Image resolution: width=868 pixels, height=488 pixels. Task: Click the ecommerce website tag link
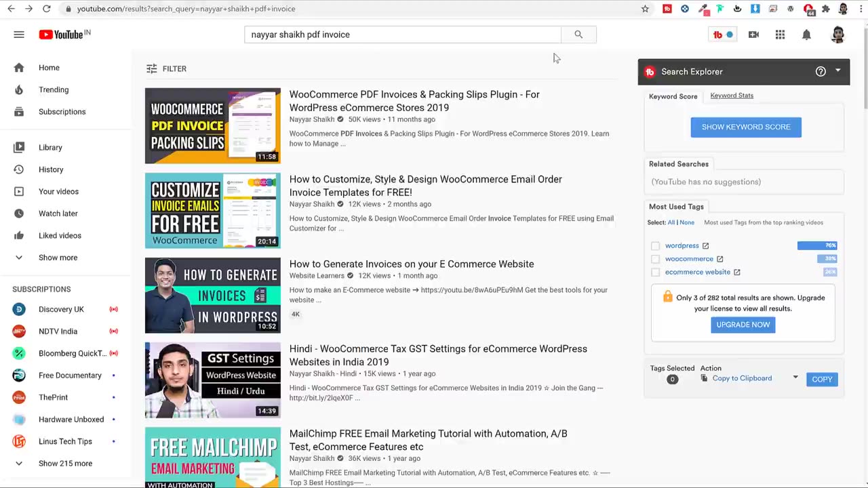[698, 272]
